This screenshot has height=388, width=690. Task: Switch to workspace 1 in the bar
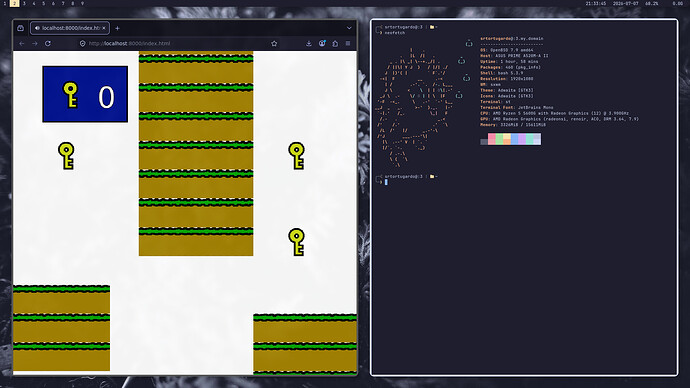pos(5,3)
